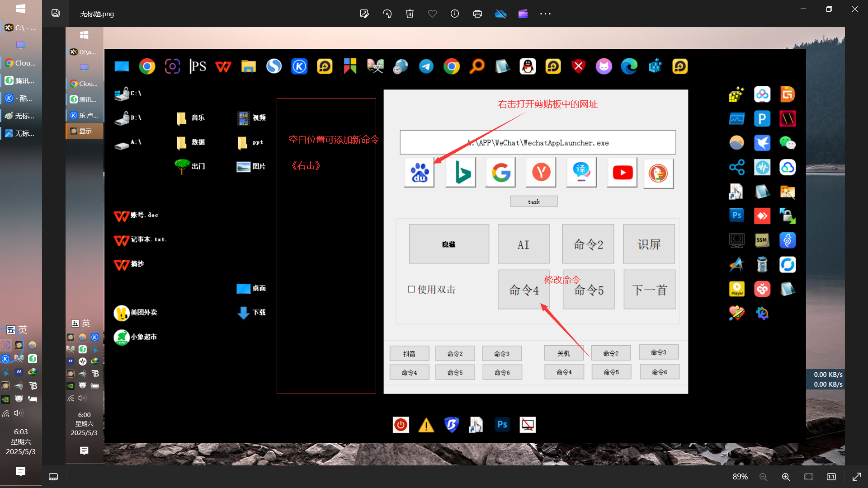Select the Baidu search engine icon

pos(418,173)
